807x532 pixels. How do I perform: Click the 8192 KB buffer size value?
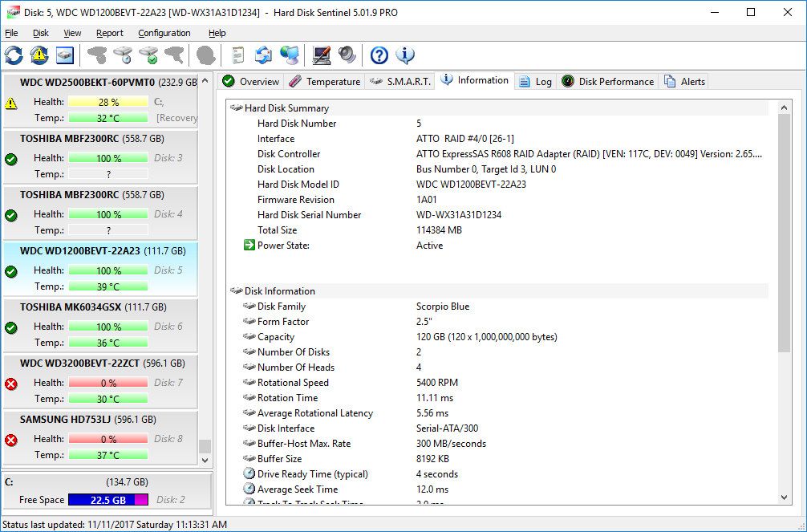pyautogui.click(x=432, y=459)
